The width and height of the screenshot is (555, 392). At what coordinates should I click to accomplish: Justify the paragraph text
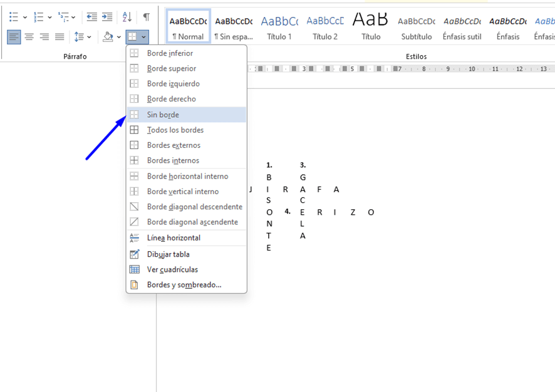point(60,37)
